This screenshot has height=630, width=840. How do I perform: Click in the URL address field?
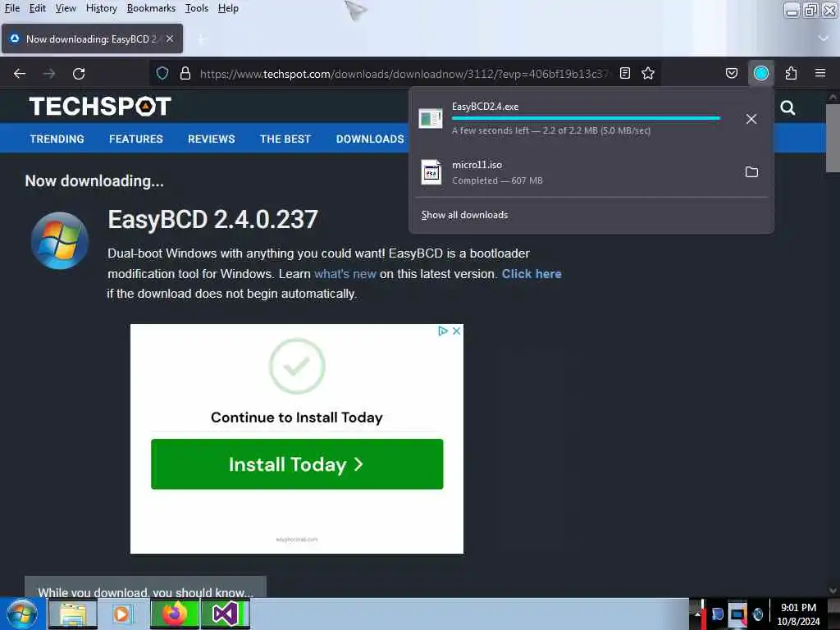pos(404,73)
